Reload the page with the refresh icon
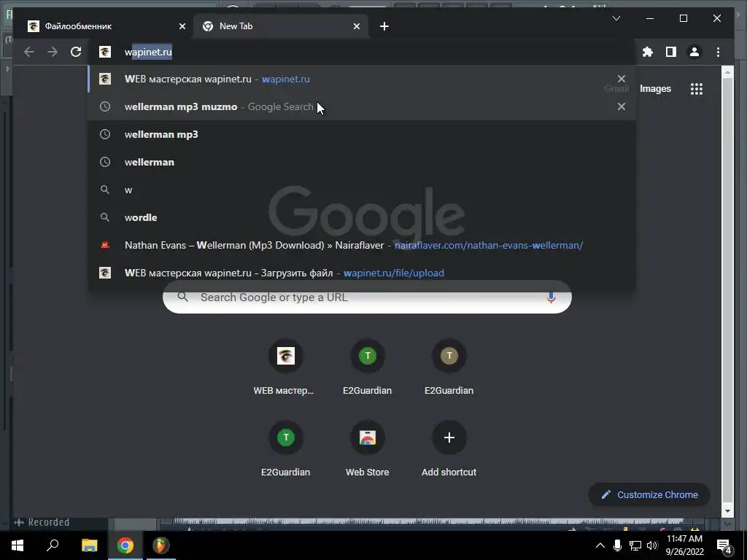Image resolution: width=747 pixels, height=560 pixels. [76, 52]
